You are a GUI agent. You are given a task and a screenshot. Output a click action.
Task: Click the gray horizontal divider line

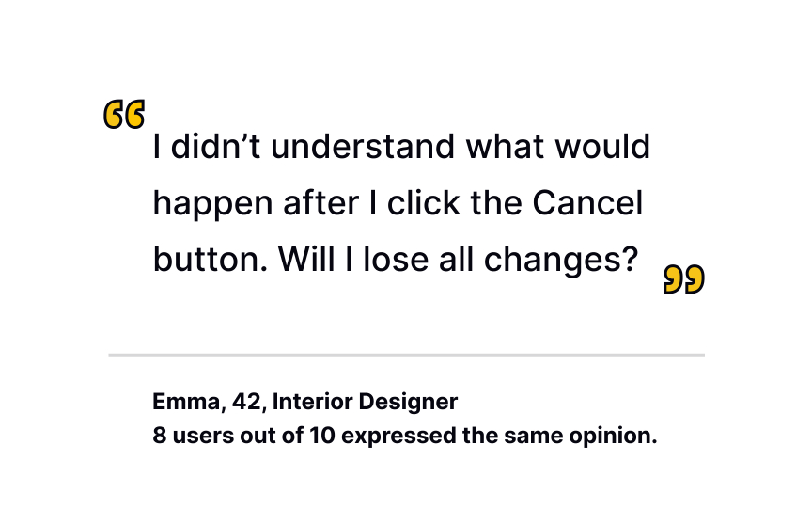[407, 355]
